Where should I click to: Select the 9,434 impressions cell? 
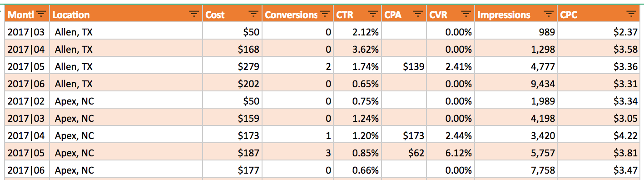[x=515, y=84]
